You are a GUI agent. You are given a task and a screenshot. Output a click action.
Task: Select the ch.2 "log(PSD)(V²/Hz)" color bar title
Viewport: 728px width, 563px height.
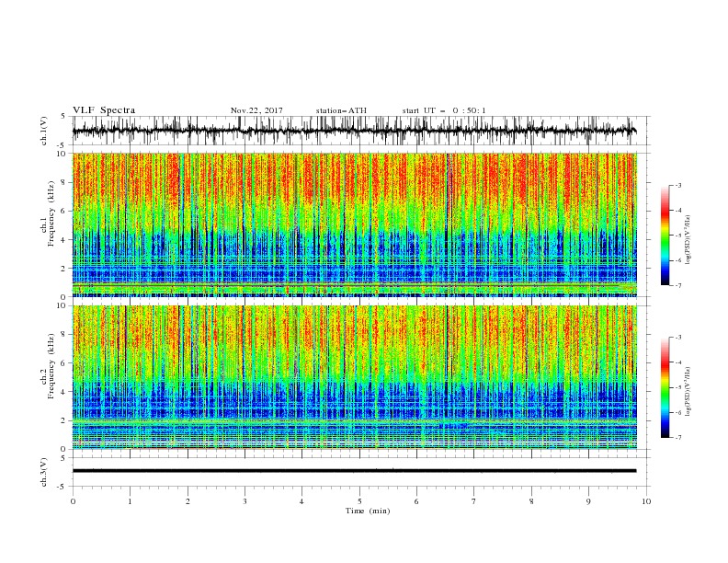(688, 392)
